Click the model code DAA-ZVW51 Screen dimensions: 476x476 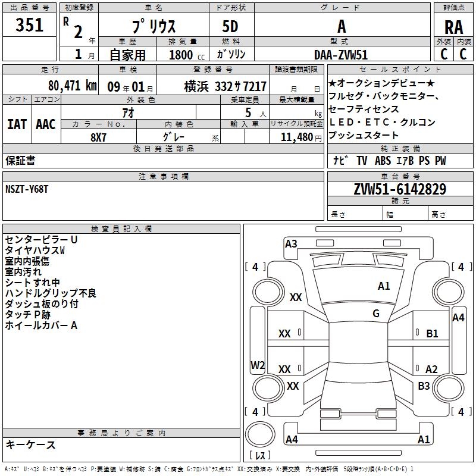[341, 55]
